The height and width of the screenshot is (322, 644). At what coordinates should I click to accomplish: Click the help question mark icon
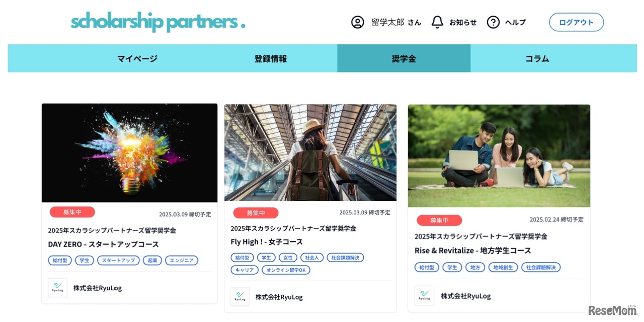click(493, 22)
